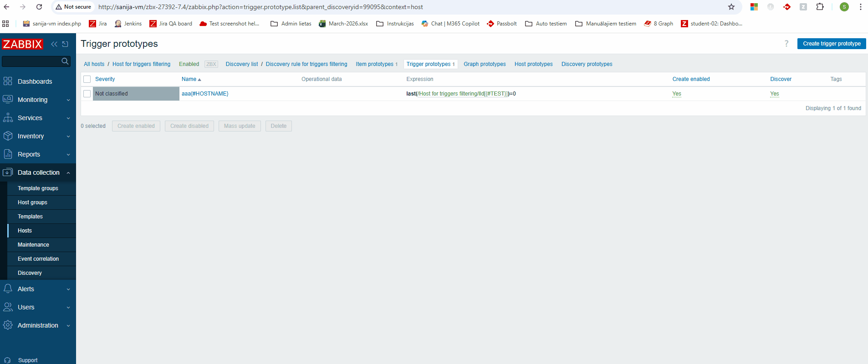Click the help question mark icon
This screenshot has height=364, width=868.
(x=786, y=44)
